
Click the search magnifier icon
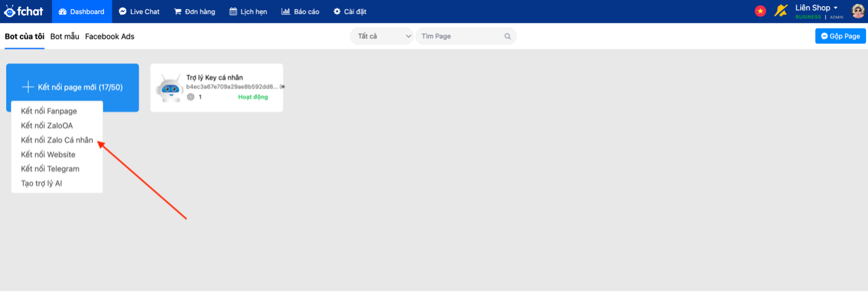click(x=507, y=36)
